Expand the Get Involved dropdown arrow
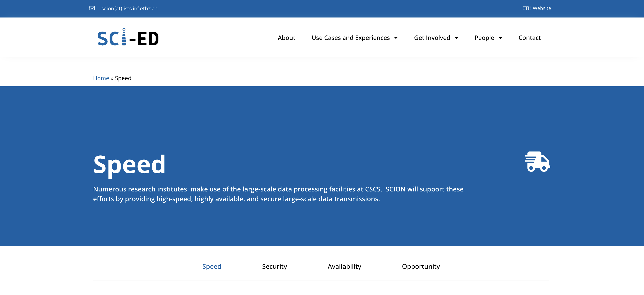This screenshot has width=644, height=295. [x=456, y=38]
